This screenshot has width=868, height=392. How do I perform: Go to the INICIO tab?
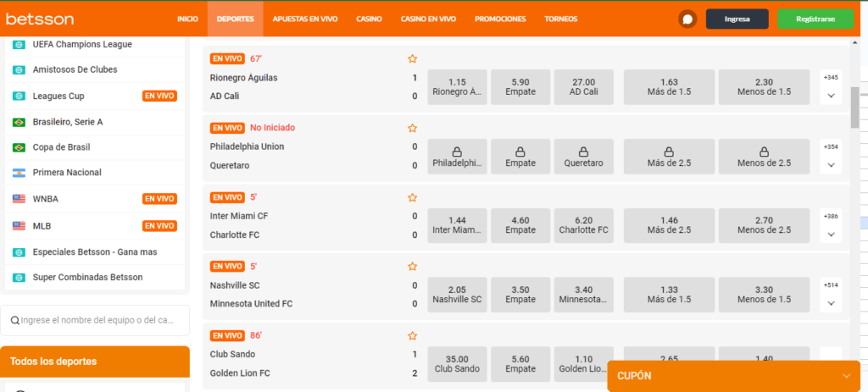pyautogui.click(x=187, y=19)
